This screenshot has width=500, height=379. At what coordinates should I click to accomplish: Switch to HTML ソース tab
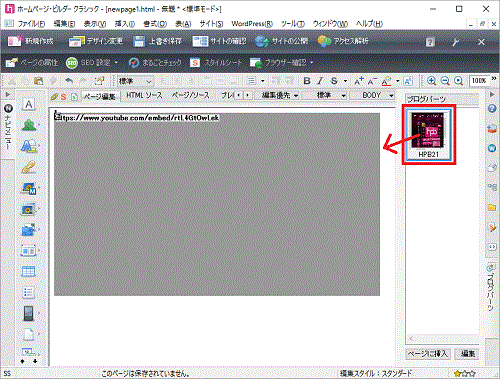(x=144, y=95)
